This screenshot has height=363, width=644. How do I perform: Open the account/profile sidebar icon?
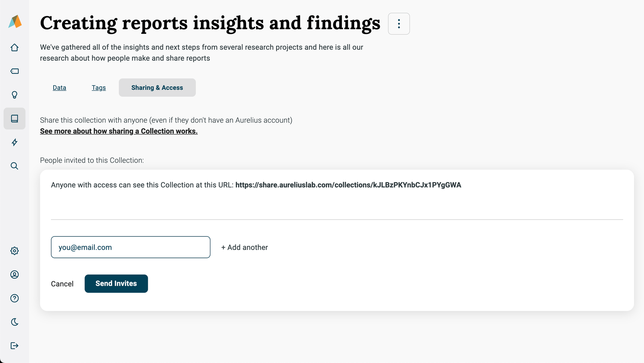pos(14,274)
